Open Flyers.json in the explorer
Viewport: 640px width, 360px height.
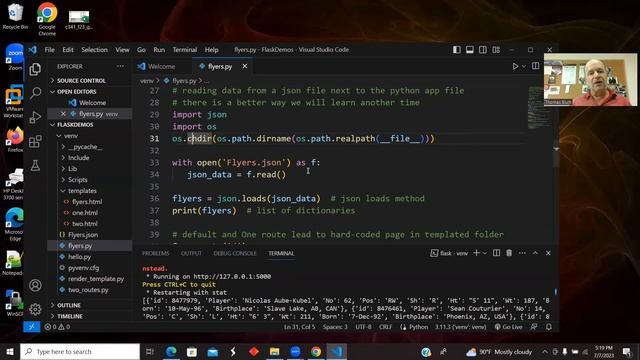[x=82, y=235]
